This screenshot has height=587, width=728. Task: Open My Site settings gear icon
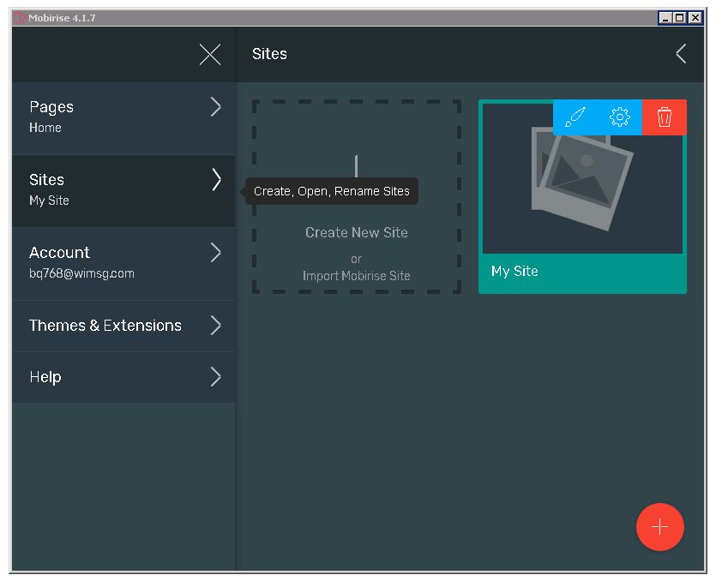[619, 117]
